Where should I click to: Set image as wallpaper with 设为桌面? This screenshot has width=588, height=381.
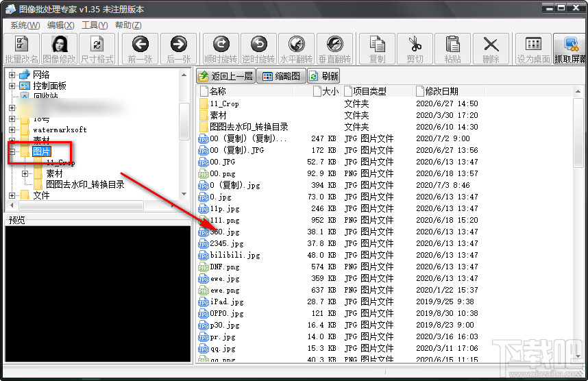tap(533, 49)
